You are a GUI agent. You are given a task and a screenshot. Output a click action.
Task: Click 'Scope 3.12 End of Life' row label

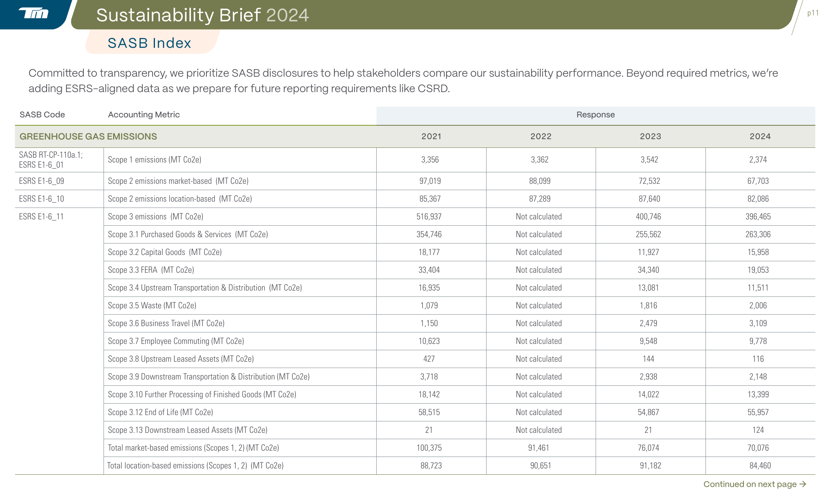160,412
